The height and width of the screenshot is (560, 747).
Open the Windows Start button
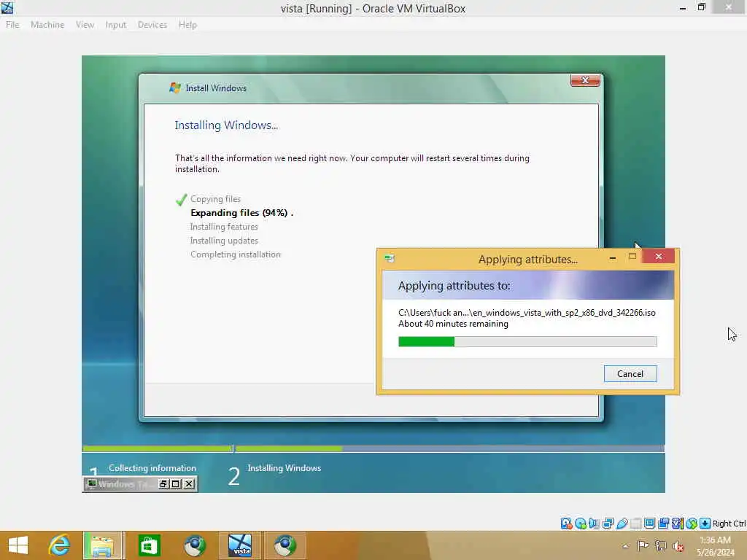[x=18, y=545]
